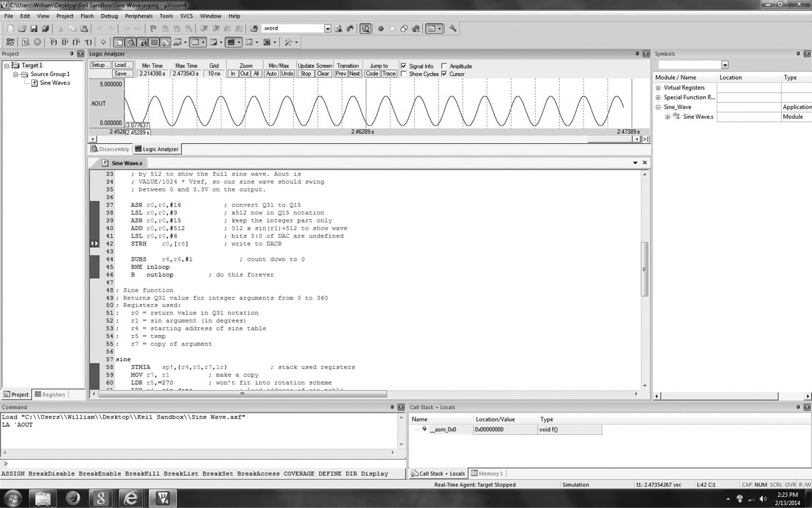Viewport: 812px width, 508px height.
Task: Open the Peripherals menu
Action: pos(138,16)
